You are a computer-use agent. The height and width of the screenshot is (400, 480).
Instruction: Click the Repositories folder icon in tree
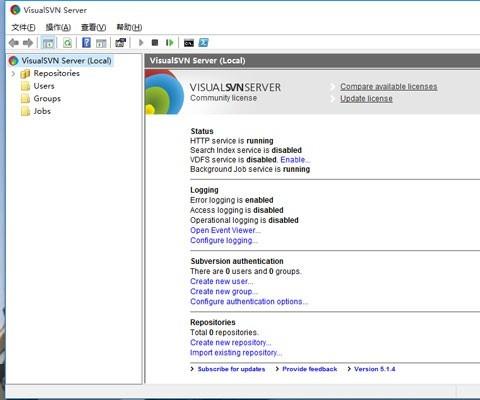[25, 74]
